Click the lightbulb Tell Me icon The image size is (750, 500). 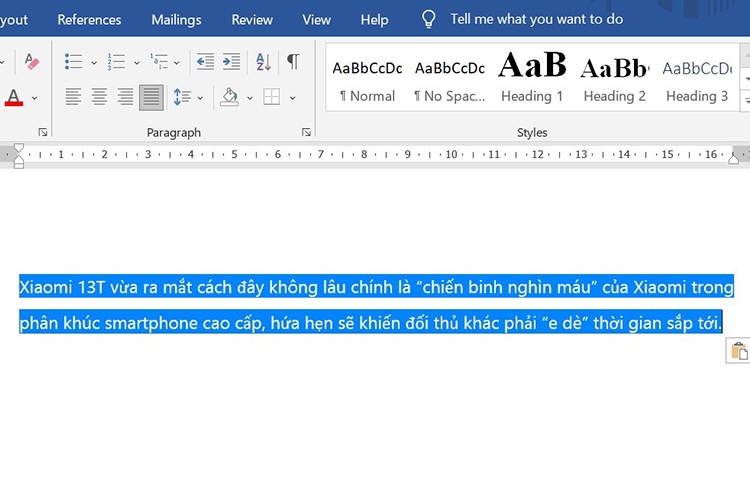[428, 19]
